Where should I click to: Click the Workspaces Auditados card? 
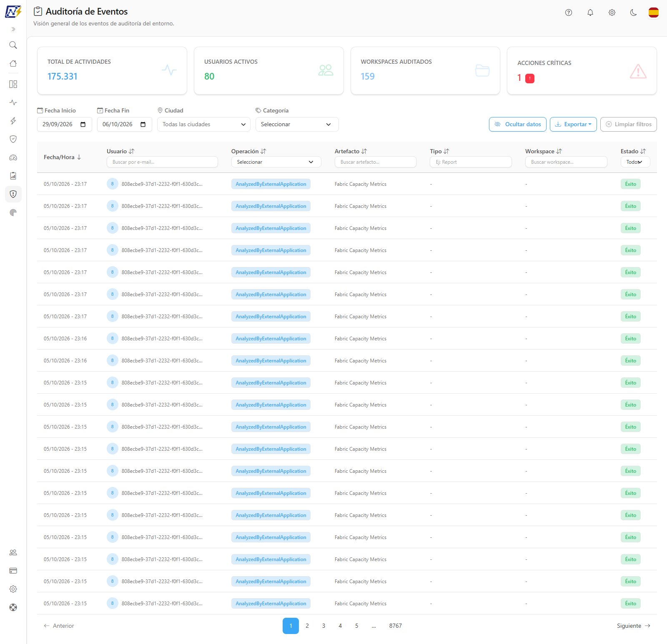click(x=425, y=70)
